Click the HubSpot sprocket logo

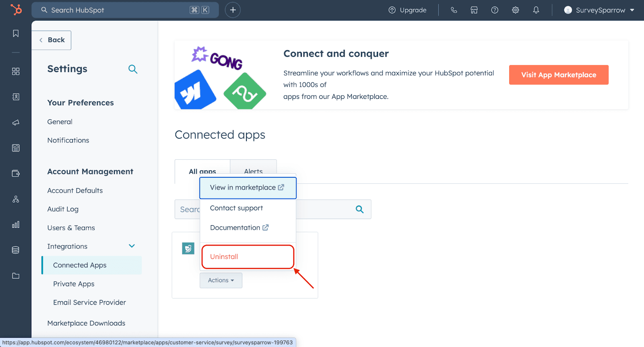(x=16, y=10)
